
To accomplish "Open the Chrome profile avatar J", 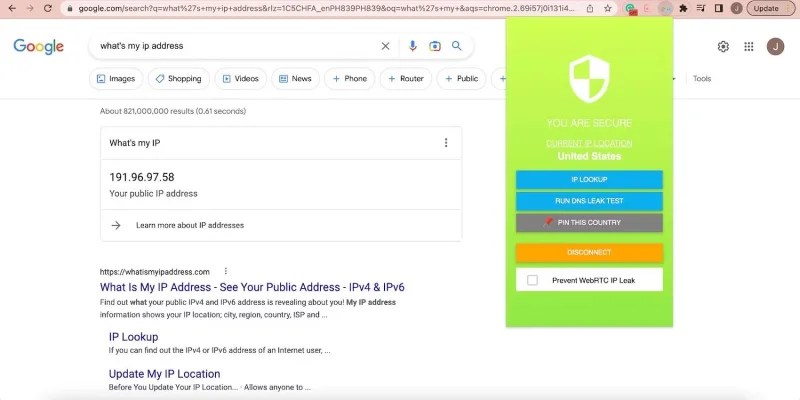I will pos(736,8).
